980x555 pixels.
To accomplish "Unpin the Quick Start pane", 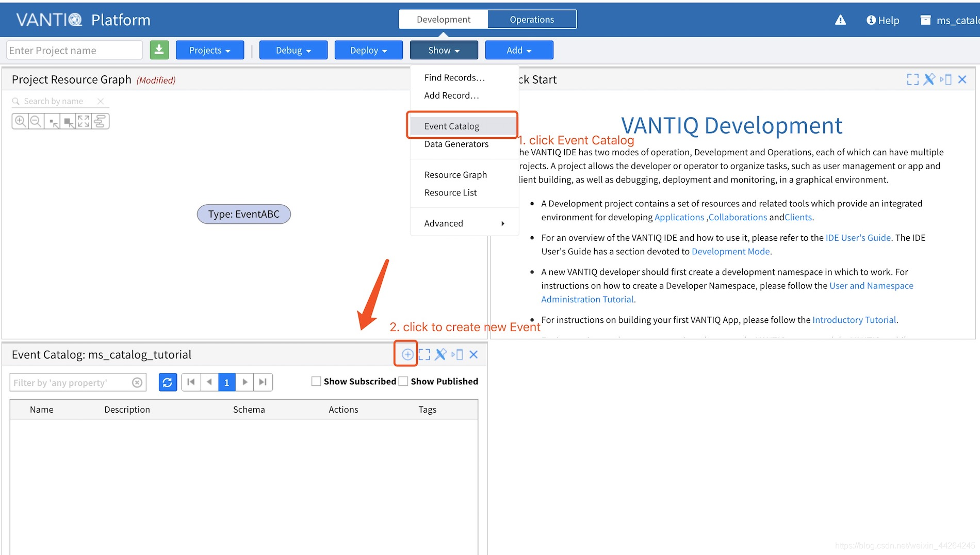I will (929, 79).
